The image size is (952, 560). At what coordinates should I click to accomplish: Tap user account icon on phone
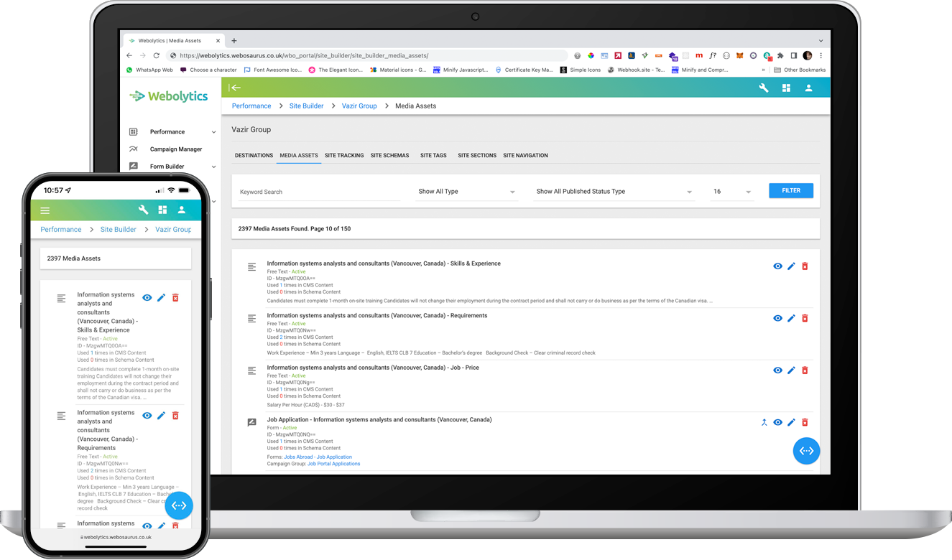coord(182,210)
